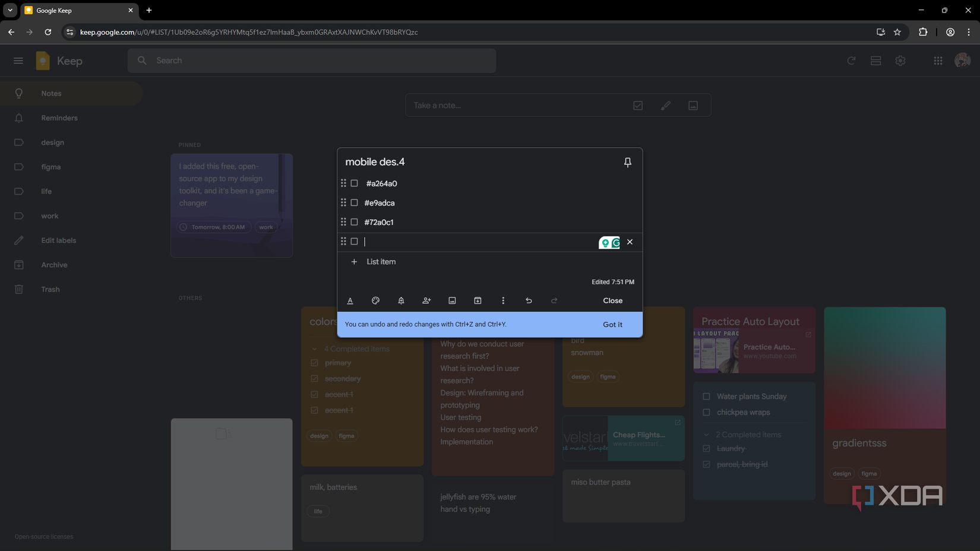
Task: Open Google apps grid
Action: 938,61
